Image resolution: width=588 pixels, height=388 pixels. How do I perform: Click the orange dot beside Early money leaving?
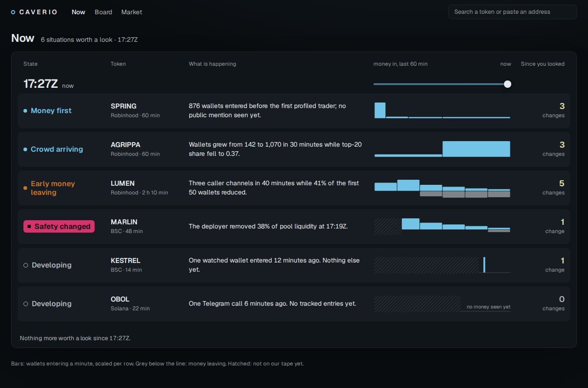[x=25, y=188]
